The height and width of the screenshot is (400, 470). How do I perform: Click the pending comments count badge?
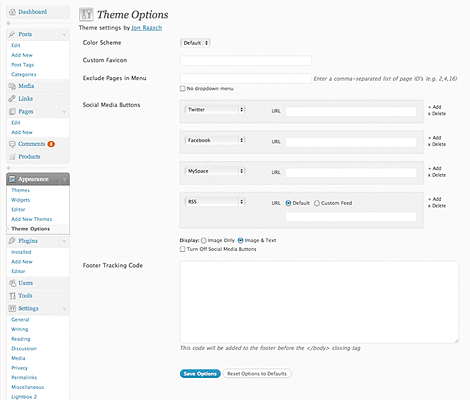(51, 144)
